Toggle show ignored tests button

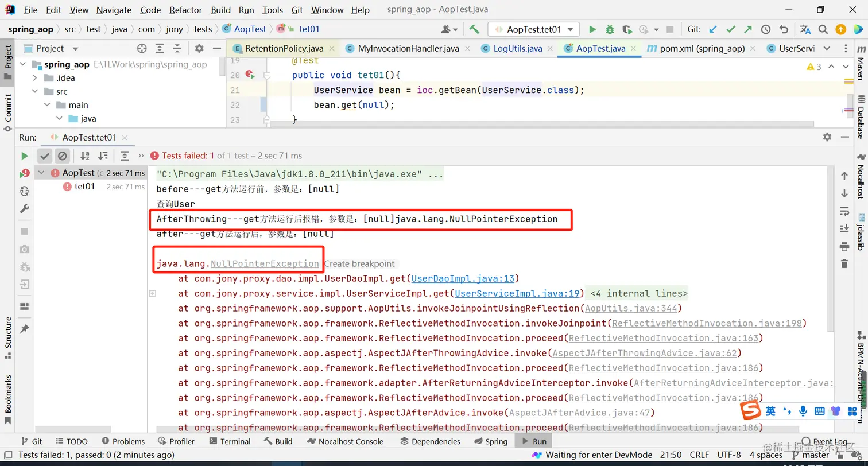click(63, 156)
